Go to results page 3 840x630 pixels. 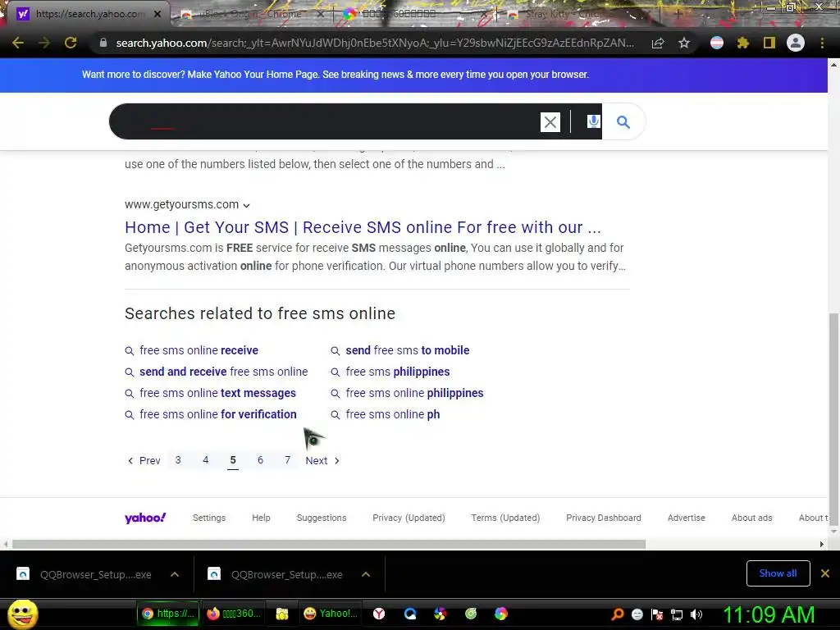[178, 460]
